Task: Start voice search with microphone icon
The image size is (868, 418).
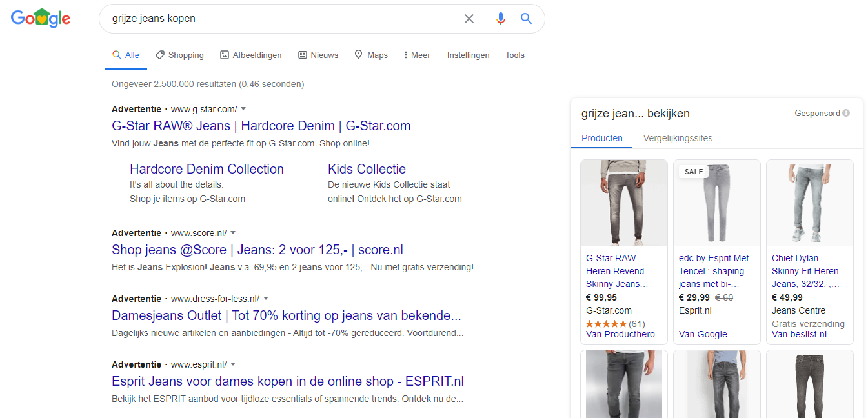Action: (501, 19)
